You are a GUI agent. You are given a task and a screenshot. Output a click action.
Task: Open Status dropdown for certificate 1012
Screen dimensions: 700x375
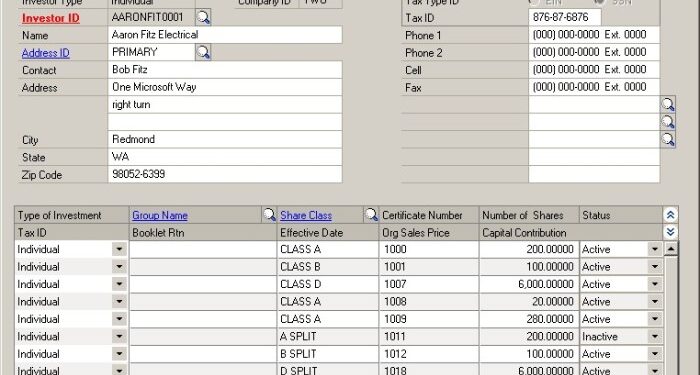click(x=655, y=354)
